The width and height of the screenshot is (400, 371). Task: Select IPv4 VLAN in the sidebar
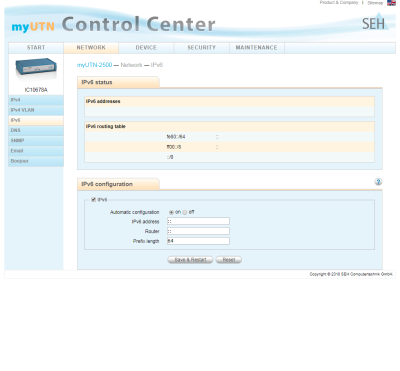tap(36, 110)
